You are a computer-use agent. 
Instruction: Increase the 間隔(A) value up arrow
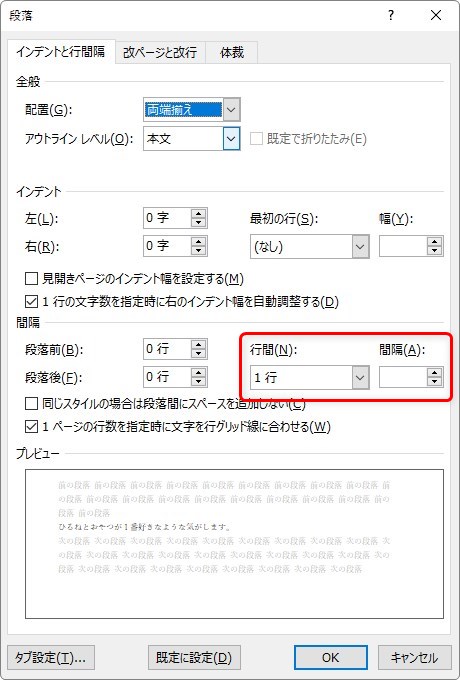click(434, 373)
